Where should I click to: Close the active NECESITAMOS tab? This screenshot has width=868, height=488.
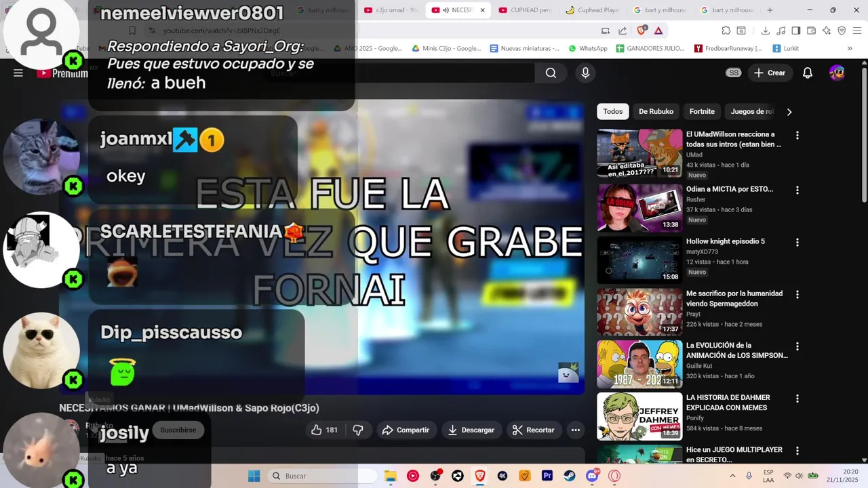(x=482, y=10)
